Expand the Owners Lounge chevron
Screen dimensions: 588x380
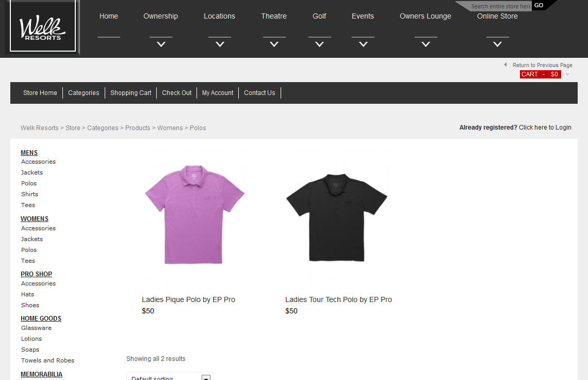(426, 44)
